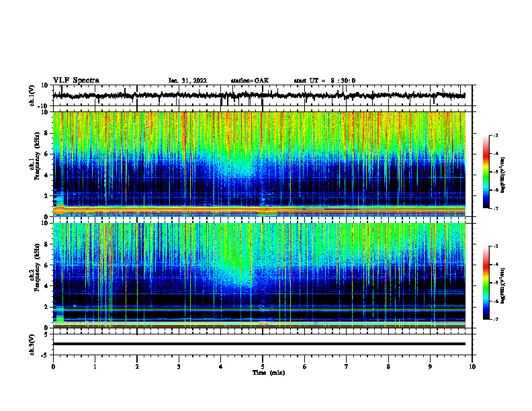Click the date "Jan. 31, 2022"
This screenshot has width=532, height=411.
click(187, 81)
